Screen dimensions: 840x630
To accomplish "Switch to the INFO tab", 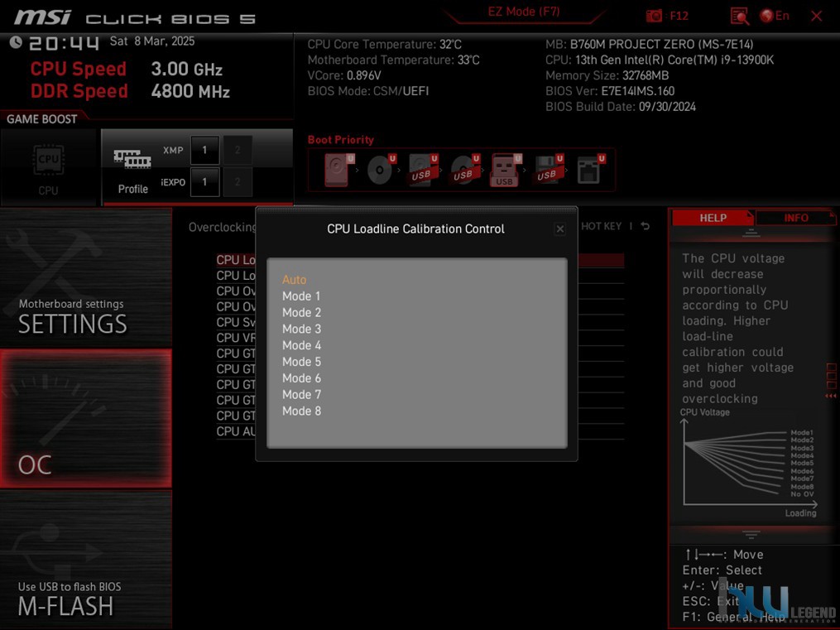I will click(795, 218).
